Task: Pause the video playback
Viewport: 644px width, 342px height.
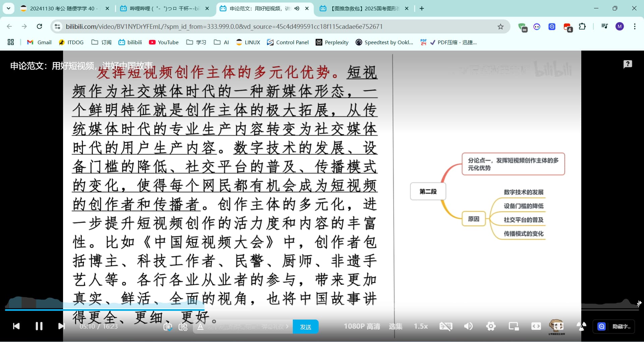Action: click(39, 326)
